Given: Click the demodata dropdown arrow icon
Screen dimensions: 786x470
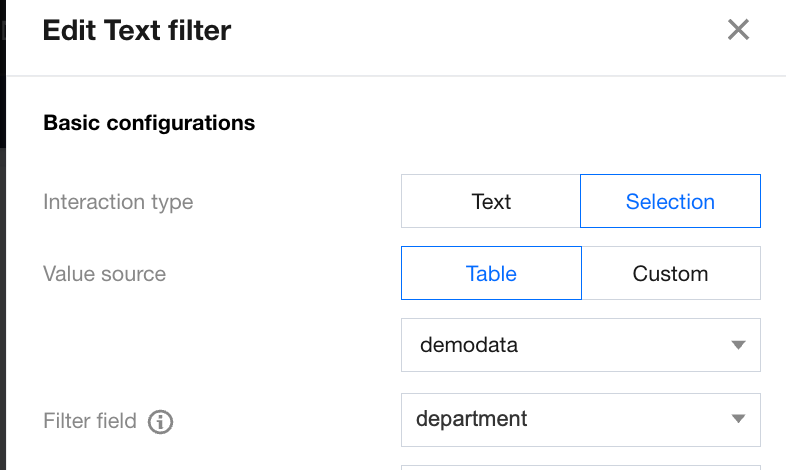Looking at the screenshot, I should coord(738,346).
